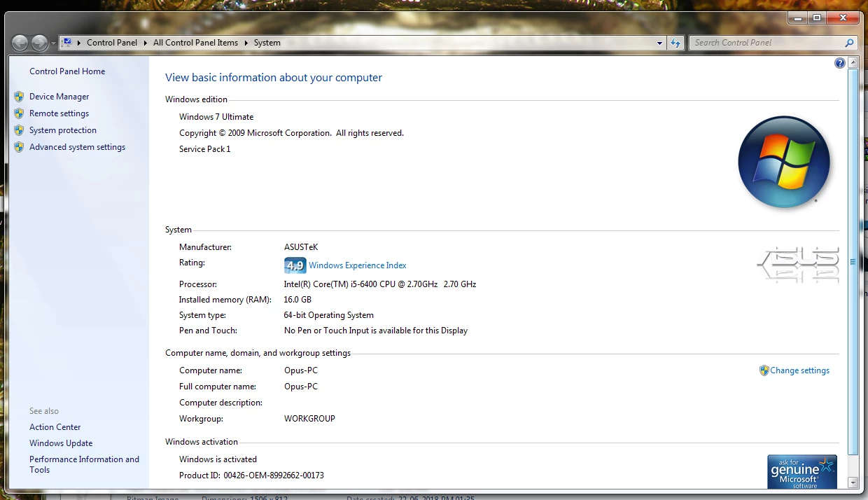The width and height of the screenshot is (868, 500).
Task: Open the address bar history dropdown
Action: tap(659, 43)
